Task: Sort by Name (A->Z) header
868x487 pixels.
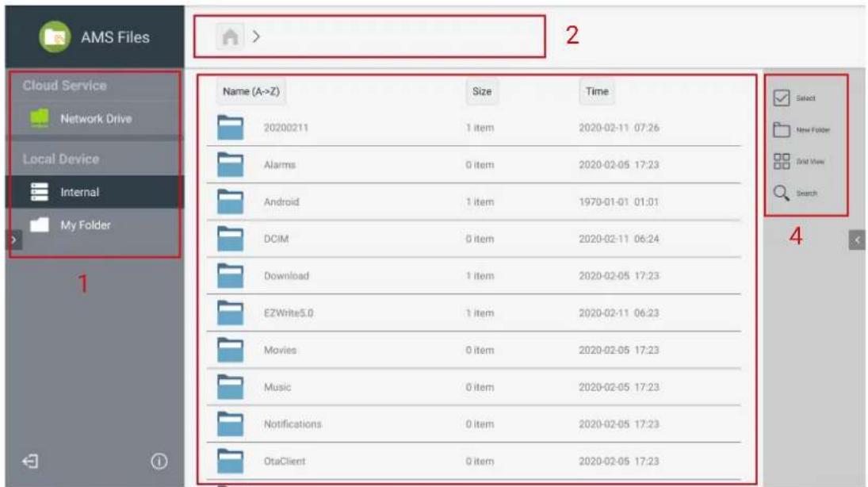Action: [x=250, y=91]
